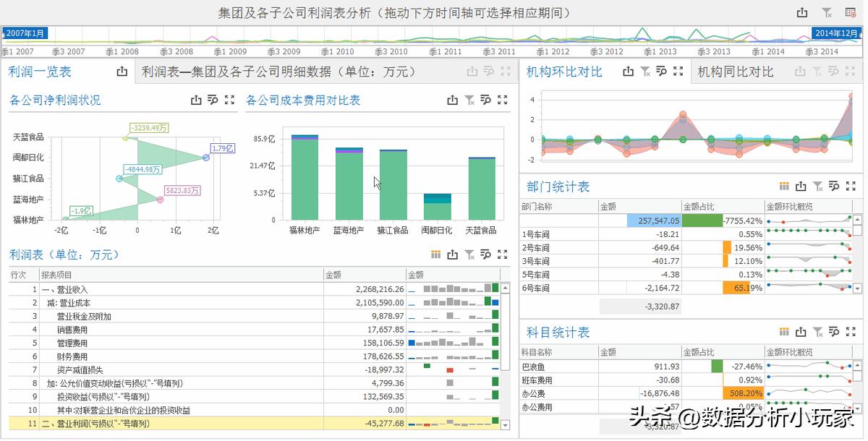
Task: Select the 2007年1月 timeline marker
Action: [x=24, y=33]
